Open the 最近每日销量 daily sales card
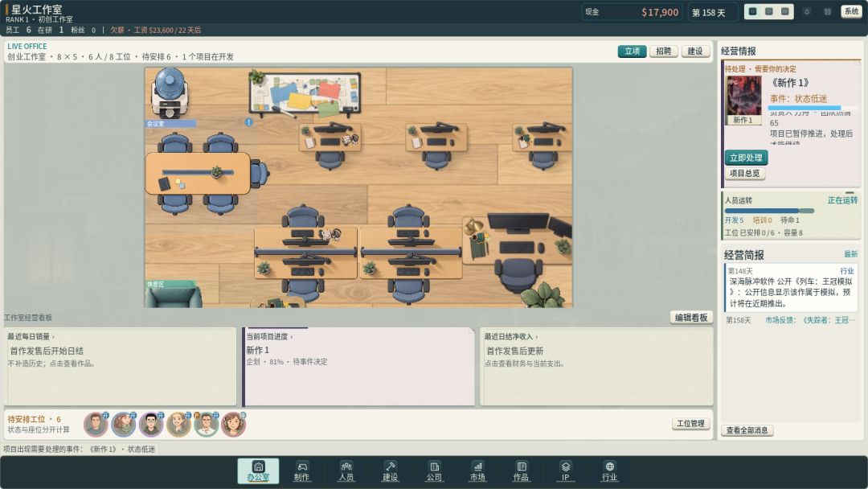The width and height of the screenshot is (868, 489). [120, 367]
